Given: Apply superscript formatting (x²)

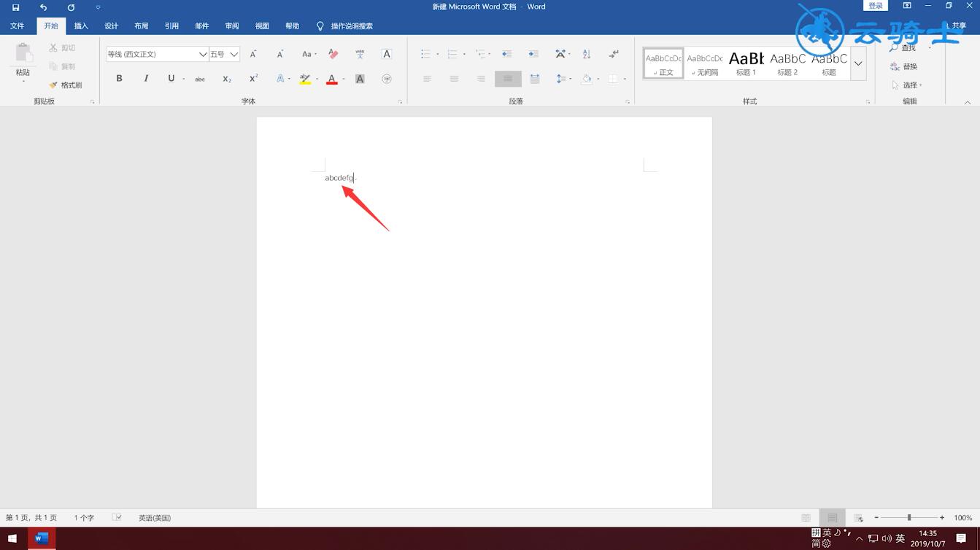Looking at the screenshot, I should pyautogui.click(x=253, y=79).
